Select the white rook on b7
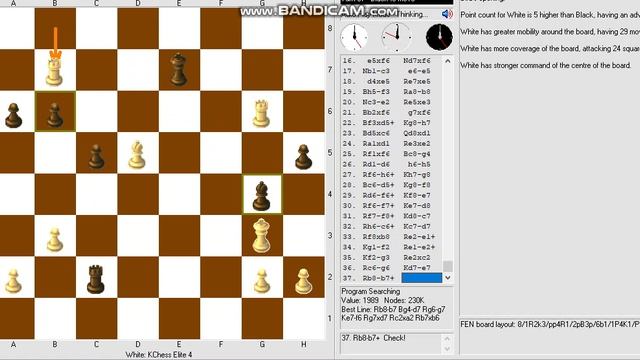This screenshot has width=640, height=360. click(x=54, y=72)
